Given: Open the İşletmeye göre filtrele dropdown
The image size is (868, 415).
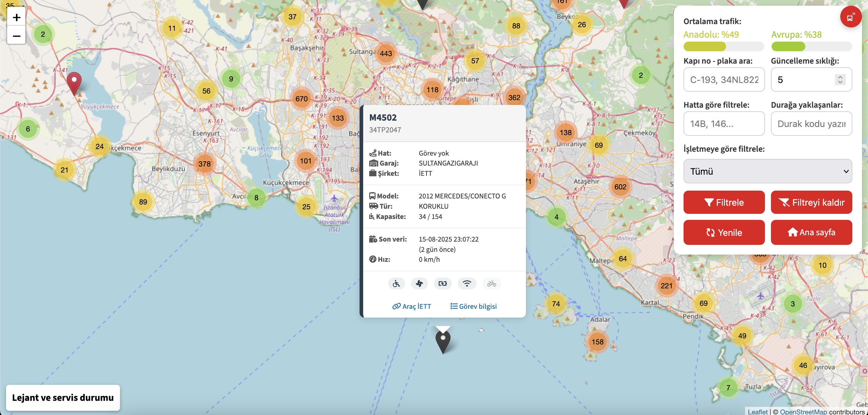Looking at the screenshot, I should 768,171.
